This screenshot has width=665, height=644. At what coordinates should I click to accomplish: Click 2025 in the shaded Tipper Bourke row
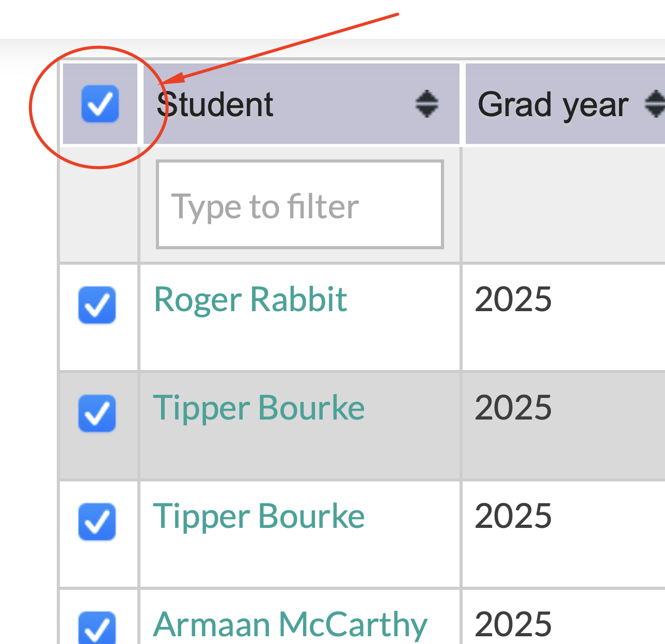[513, 408]
